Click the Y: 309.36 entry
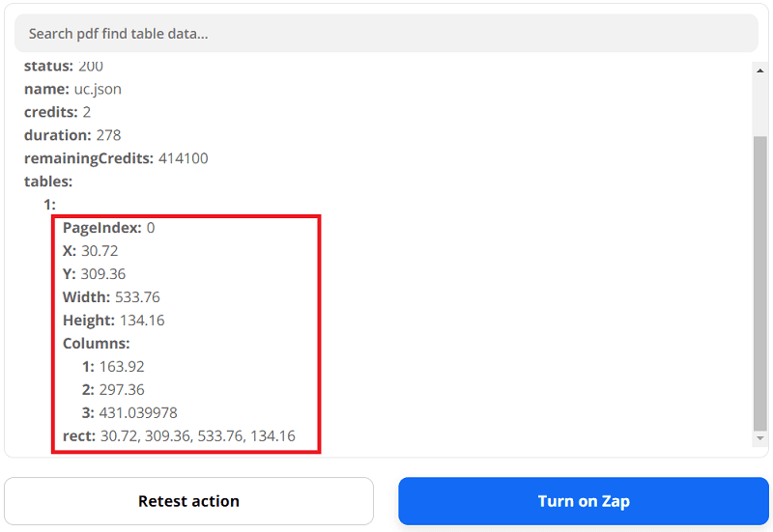Image resolution: width=773 pixels, height=532 pixels. pos(94,274)
